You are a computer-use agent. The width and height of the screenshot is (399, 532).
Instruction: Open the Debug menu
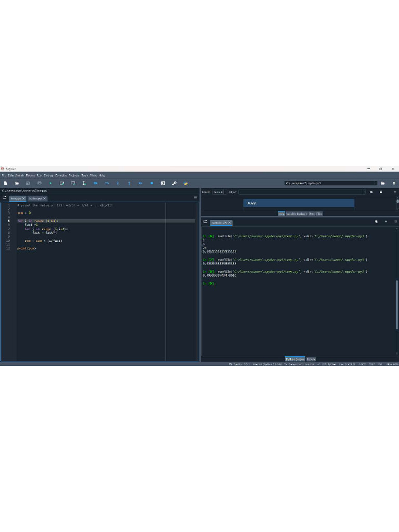click(48, 176)
